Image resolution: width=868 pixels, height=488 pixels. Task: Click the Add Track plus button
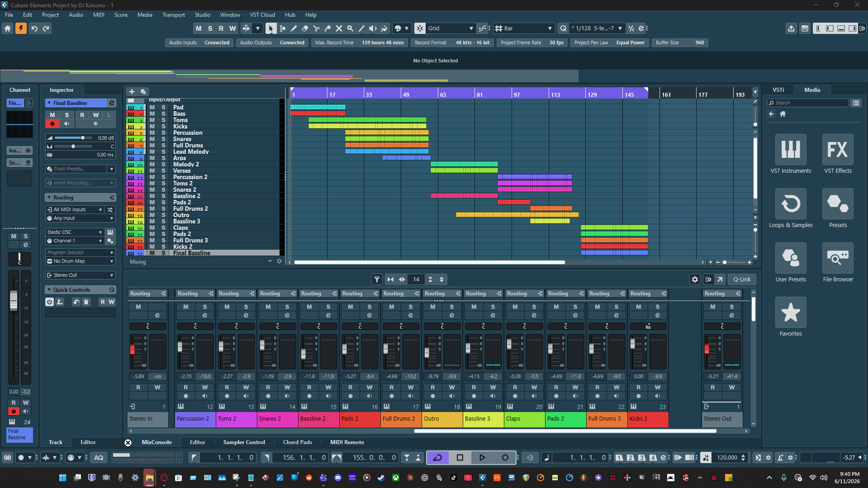(132, 91)
